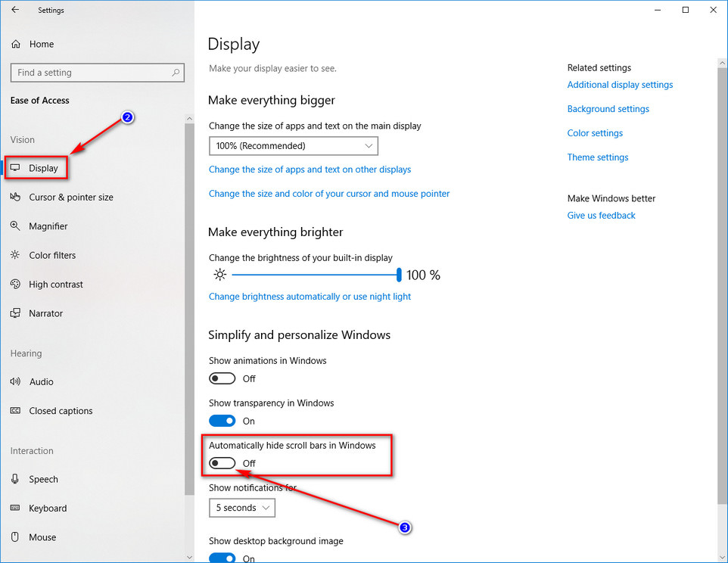
Task: Click the brightness slider handle
Action: 399,275
